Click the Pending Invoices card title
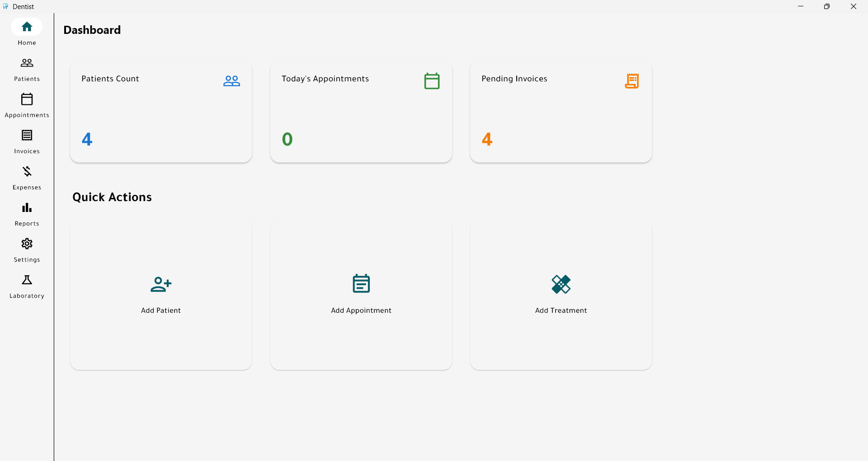Image resolution: width=868 pixels, height=461 pixels. point(514,79)
